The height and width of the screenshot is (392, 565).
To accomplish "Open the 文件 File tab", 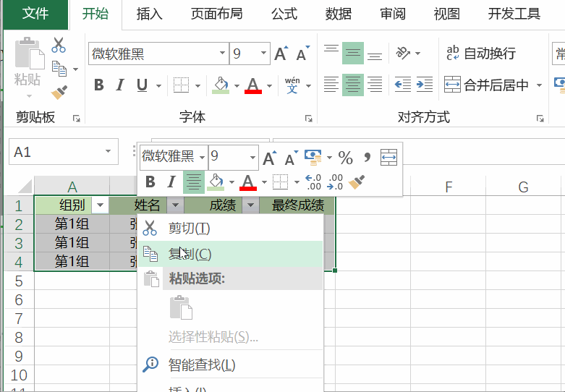I will 35,14.
